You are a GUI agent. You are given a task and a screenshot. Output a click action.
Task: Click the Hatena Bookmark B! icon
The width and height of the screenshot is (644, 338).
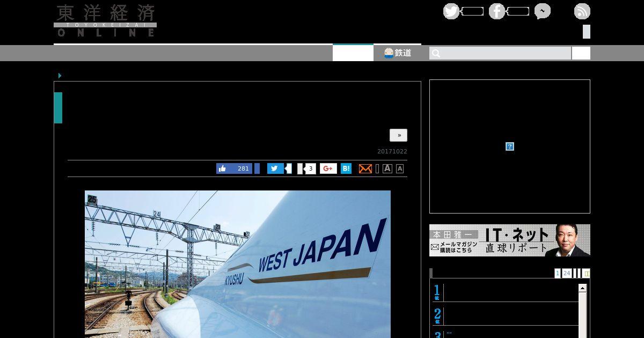(346, 168)
